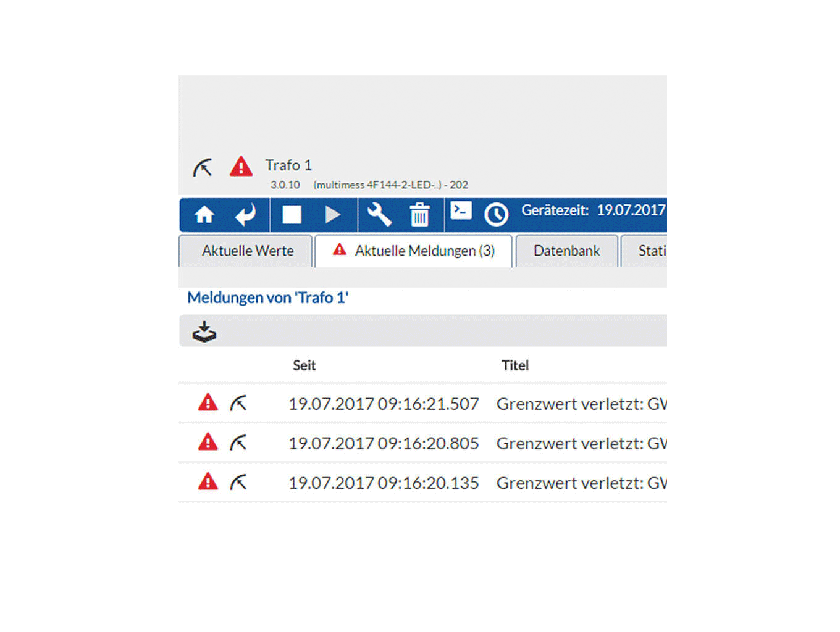Stop recording with the square stop icon
Viewport: 840px width, 632px height.
292,215
